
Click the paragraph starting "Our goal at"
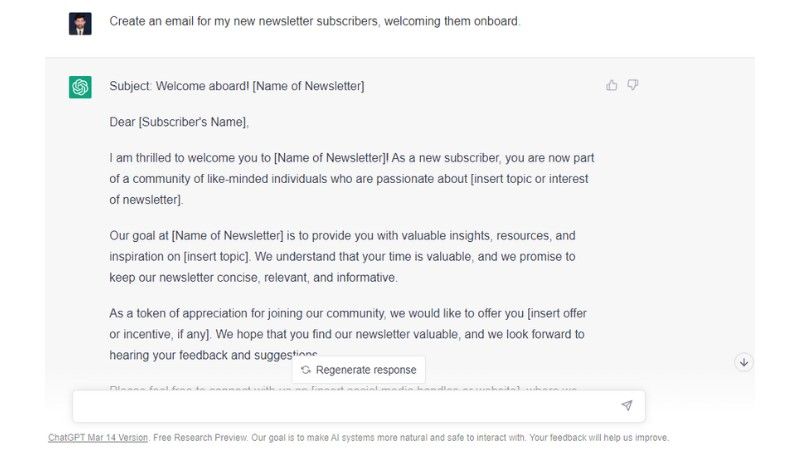pos(342,256)
